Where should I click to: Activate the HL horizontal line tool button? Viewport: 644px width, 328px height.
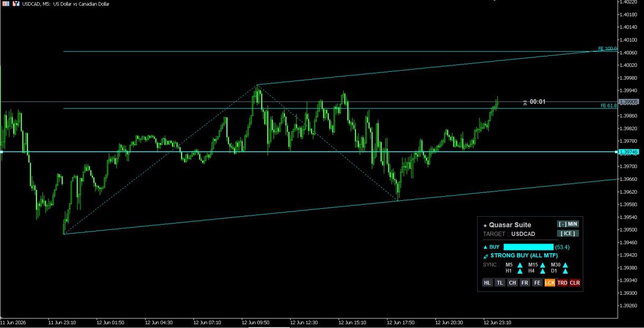click(x=487, y=283)
